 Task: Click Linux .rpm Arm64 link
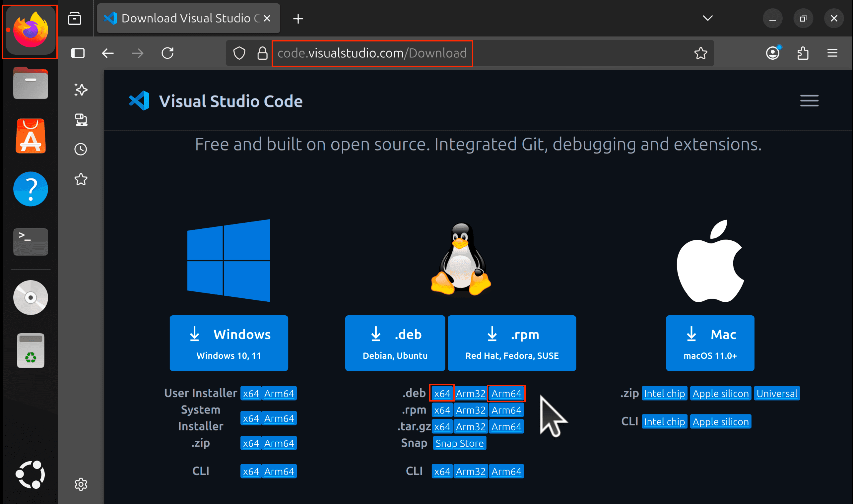506,410
